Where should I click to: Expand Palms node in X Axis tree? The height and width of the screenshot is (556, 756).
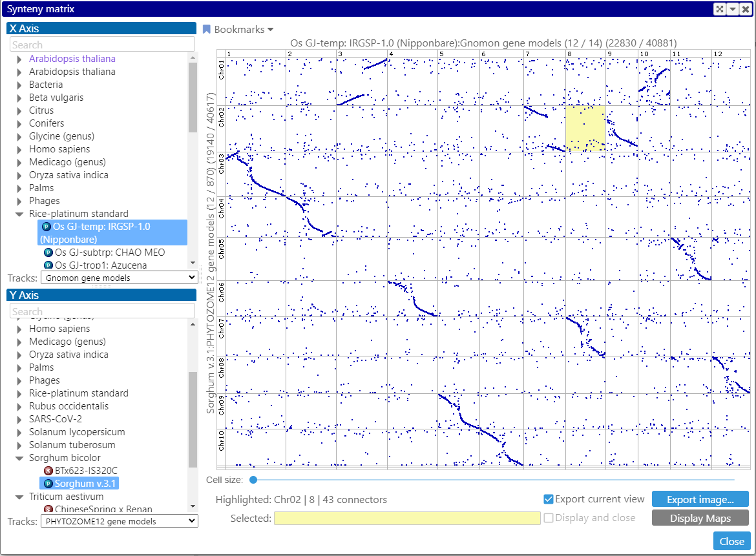point(19,189)
